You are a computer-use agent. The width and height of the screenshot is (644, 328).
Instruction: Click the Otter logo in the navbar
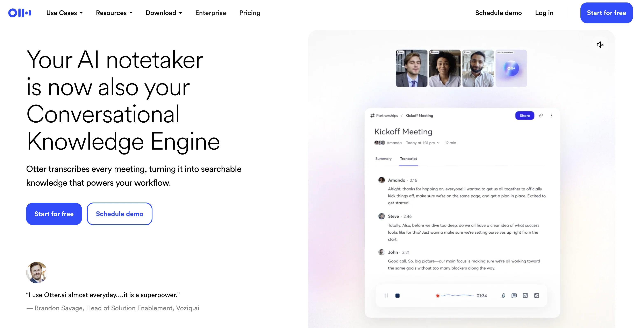click(20, 13)
